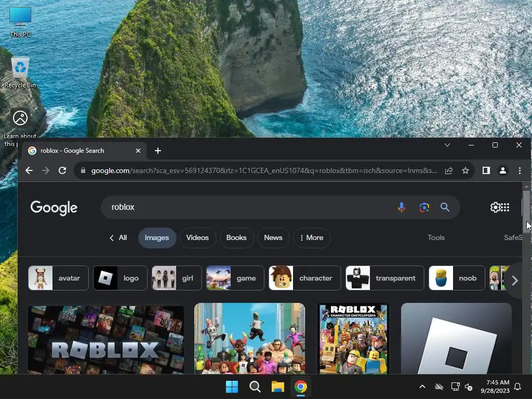Open the Tools filter button

click(436, 238)
